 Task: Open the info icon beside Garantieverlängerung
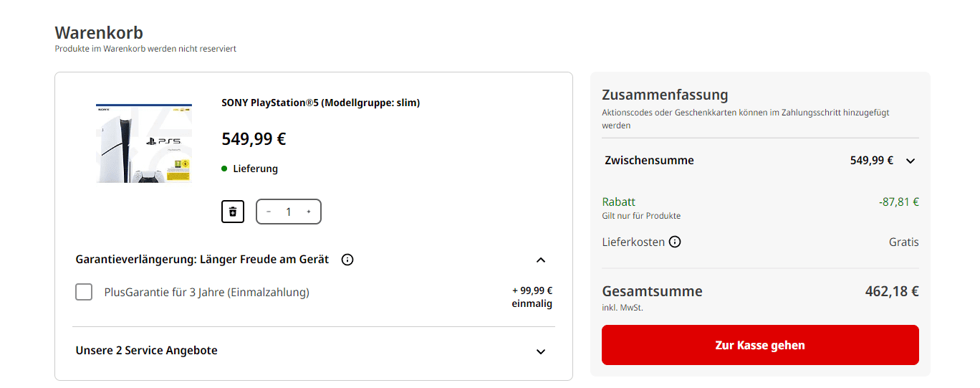pos(347,260)
